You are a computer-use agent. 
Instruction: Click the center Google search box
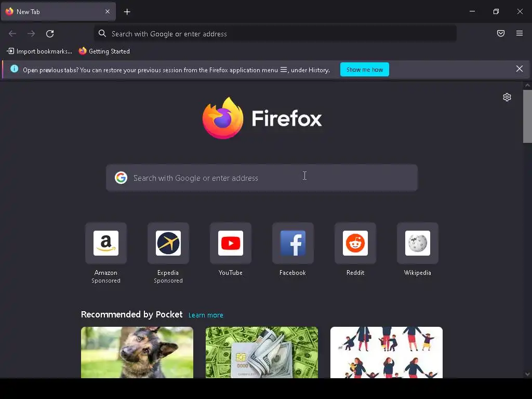pos(262,178)
